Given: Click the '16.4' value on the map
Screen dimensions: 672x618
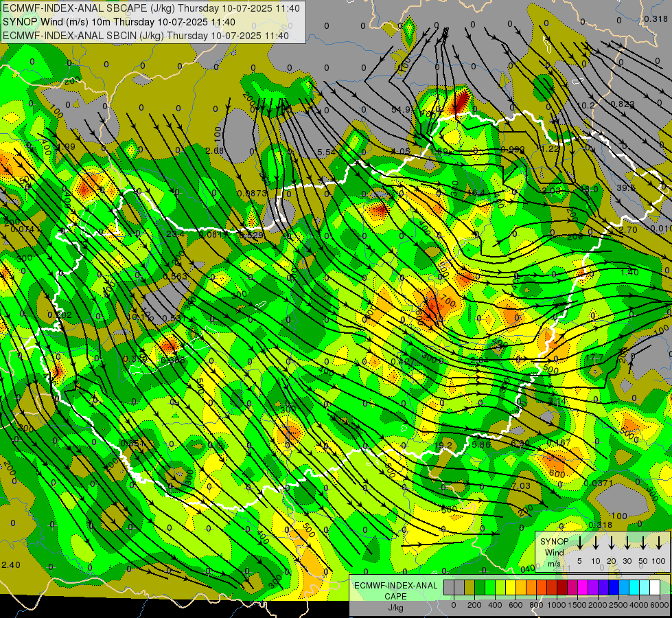Looking at the screenshot, I should click(476, 193).
